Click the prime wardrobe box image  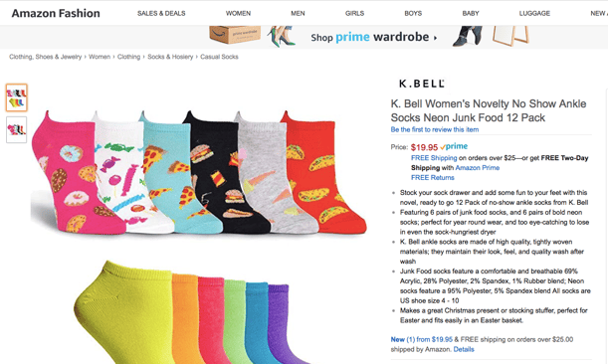[235, 35]
